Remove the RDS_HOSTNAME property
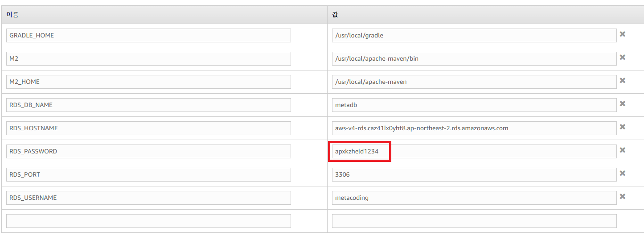 click(623, 127)
